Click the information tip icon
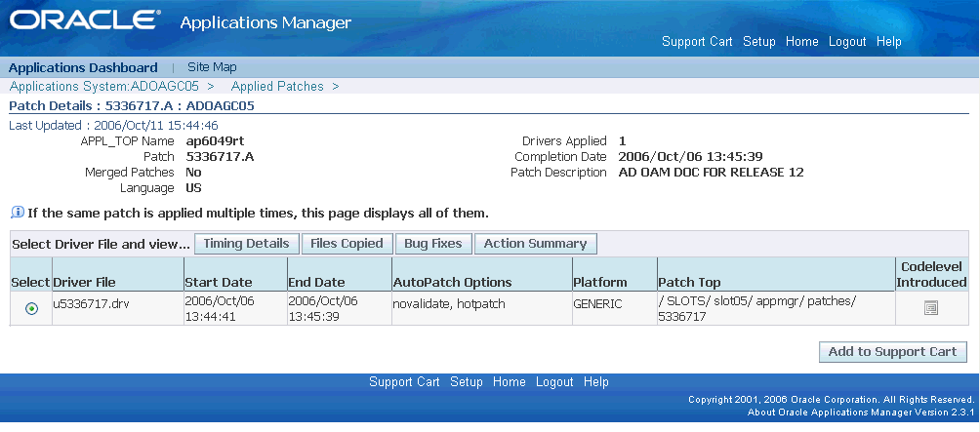Viewport: 980px width, 432px height. tap(18, 213)
